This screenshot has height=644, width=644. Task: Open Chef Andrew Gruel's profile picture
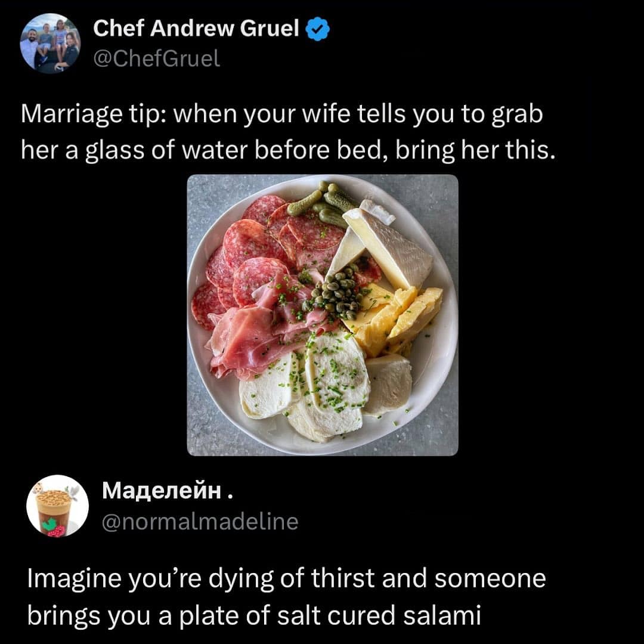point(50,43)
